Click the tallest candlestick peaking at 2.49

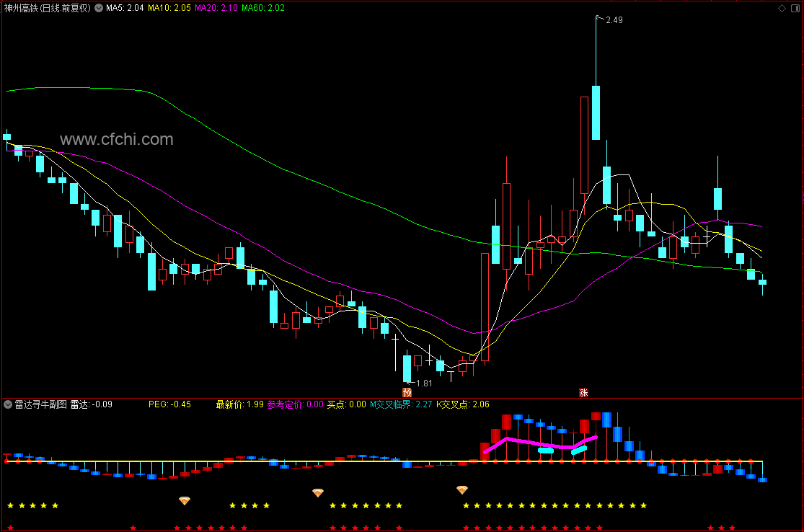[596, 112]
